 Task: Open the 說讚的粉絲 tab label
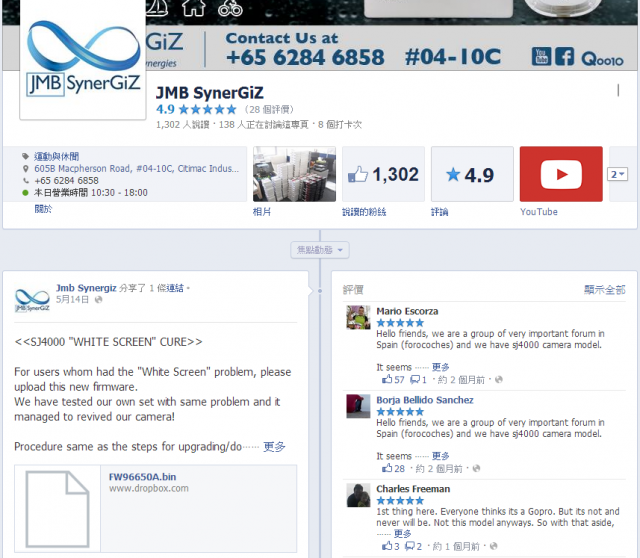(364, 211)
